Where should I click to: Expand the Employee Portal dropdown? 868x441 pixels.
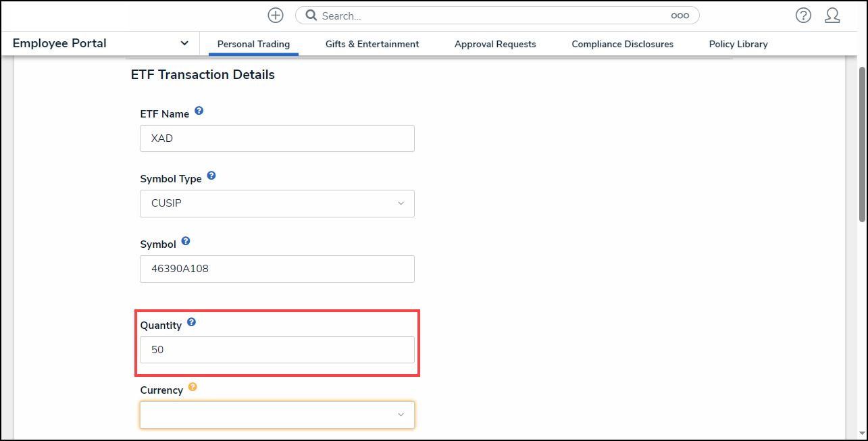[184, 43]
